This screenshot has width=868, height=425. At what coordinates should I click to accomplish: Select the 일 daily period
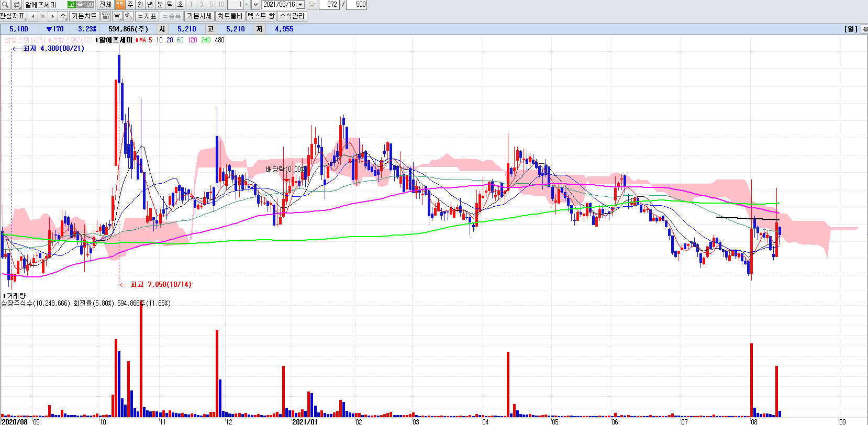tap(120, 5)
